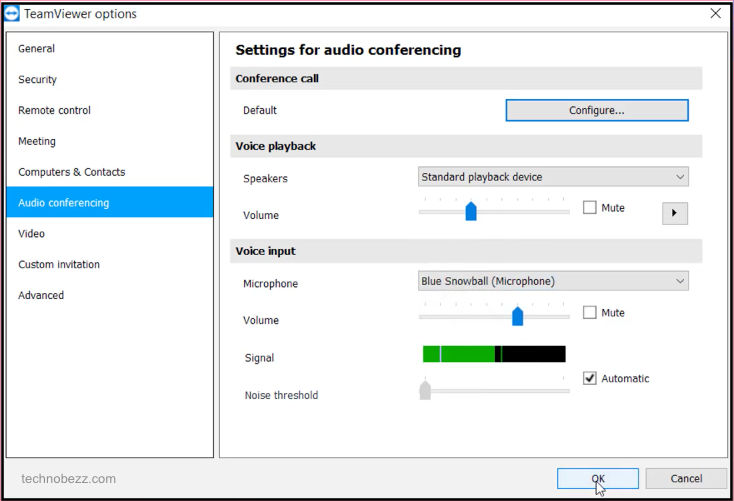The image size is (734, 501).
Task: Select Remote control in the sidebar
Action: click(x=110, y=111)
